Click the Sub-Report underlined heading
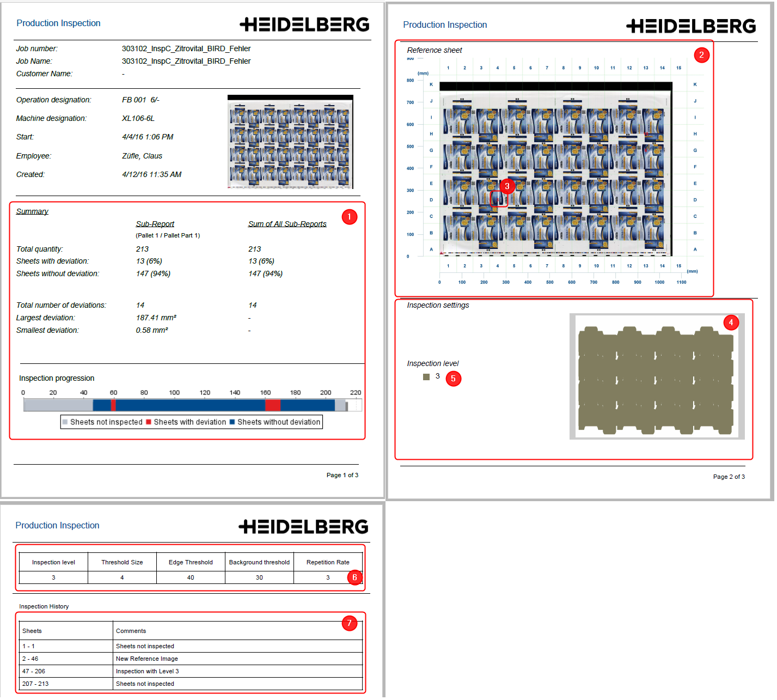This screenshot has width=777, height=700. click(x=155, y=224)
